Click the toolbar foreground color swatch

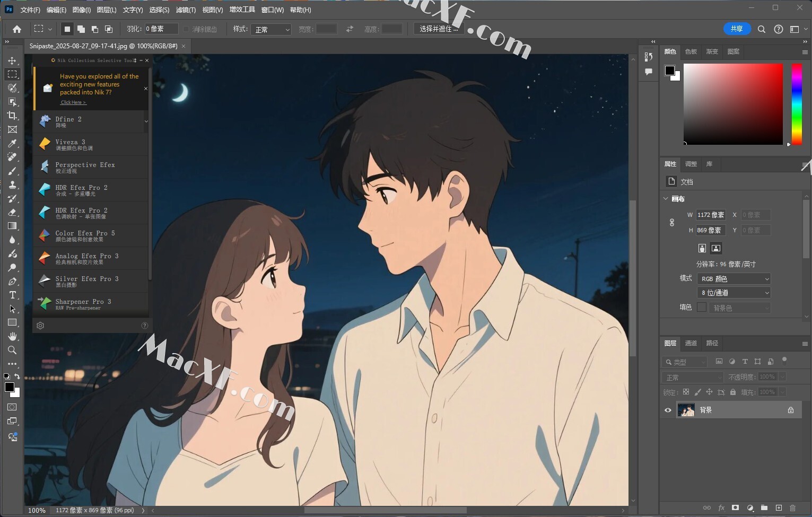click(10, 387)
